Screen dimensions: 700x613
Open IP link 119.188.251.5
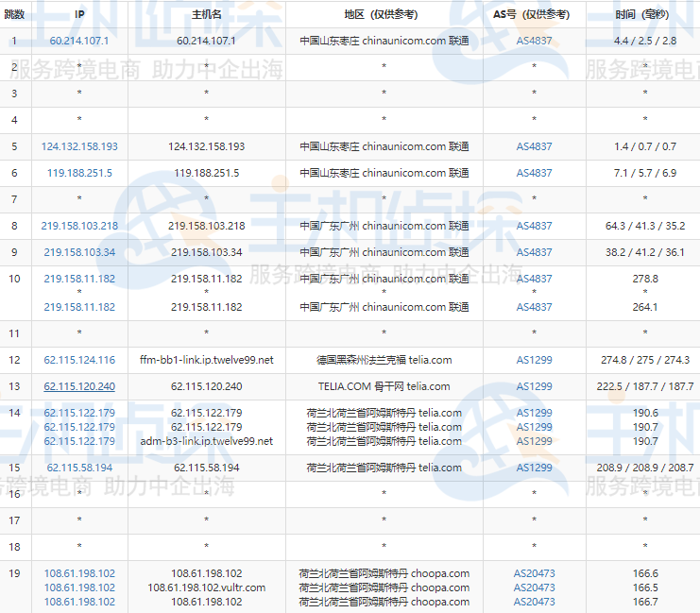click(79, 173)
